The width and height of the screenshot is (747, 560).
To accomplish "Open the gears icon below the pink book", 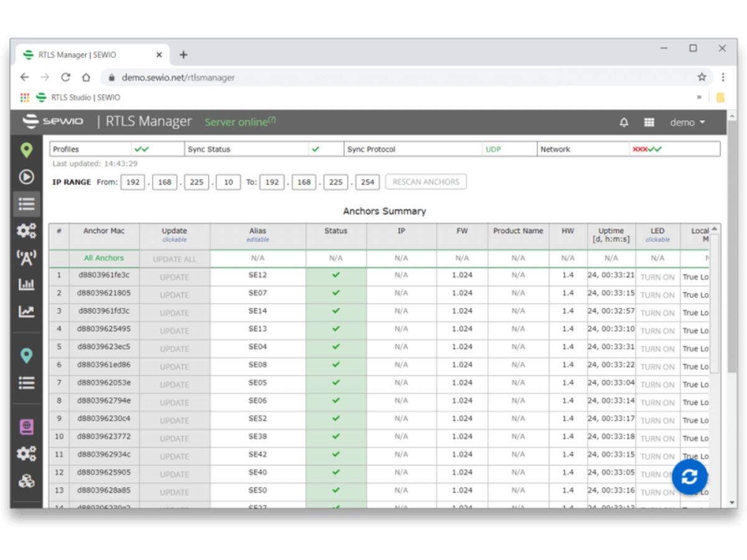I will click(26, 454).
